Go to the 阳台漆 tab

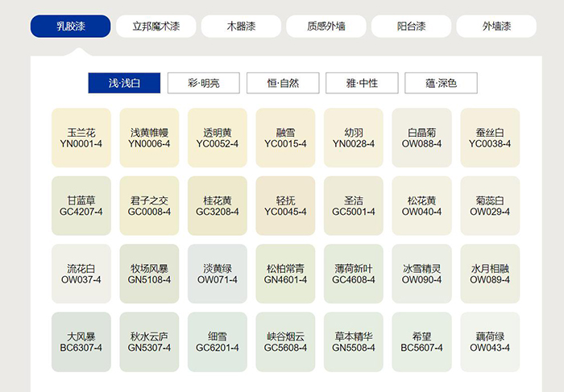click(x=411, y=27)
